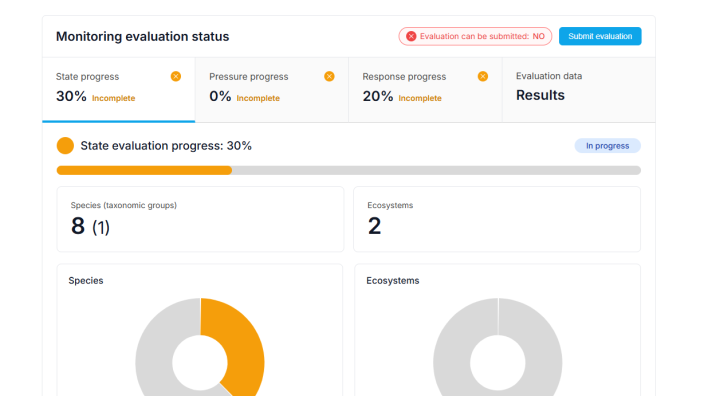Click the Response progress incomplete status icon
704x396 pixels.
pyautogui.click(x=483, y=76)
